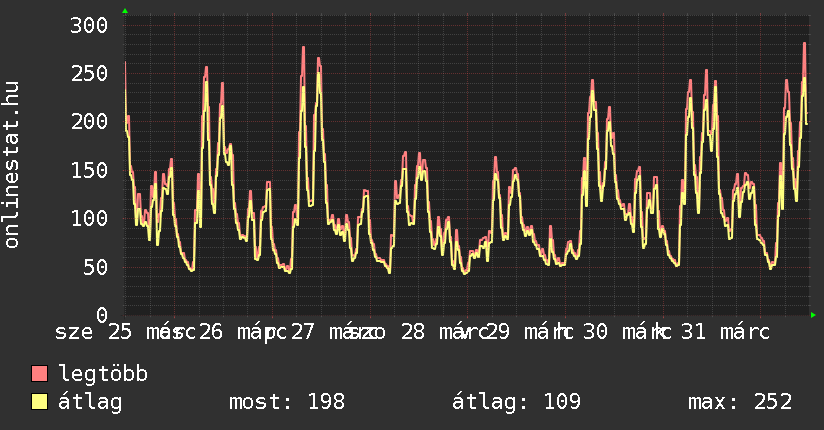Click the 150 y-axis label
Image resolution: width=824 pixels, height=430 pixels.
(88, 170)
